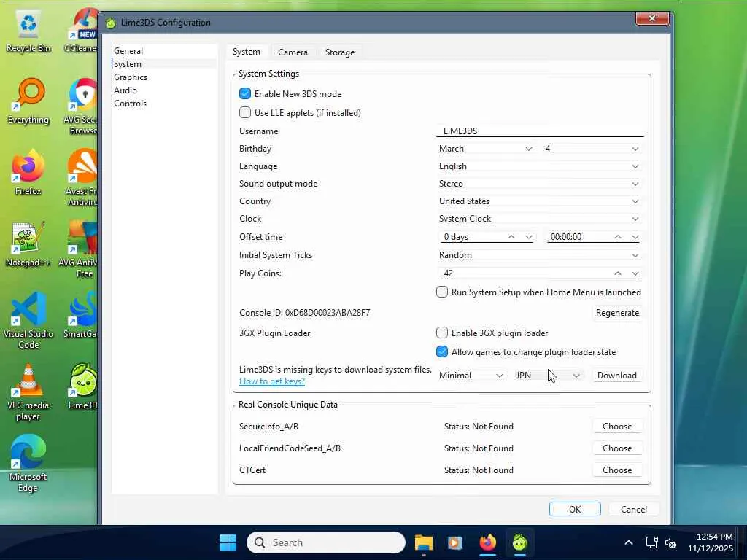Open VLC media player desktop icon

[x=28, y=392]
